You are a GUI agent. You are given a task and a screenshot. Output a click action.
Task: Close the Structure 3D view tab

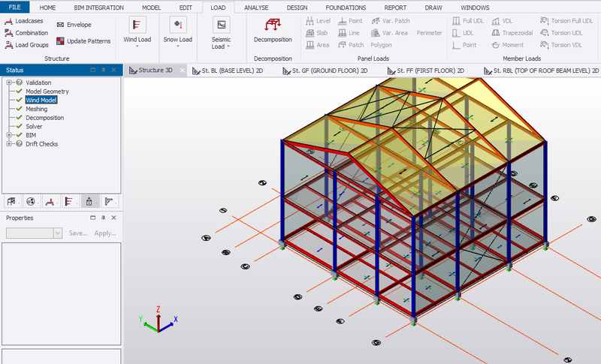point(182,71)
